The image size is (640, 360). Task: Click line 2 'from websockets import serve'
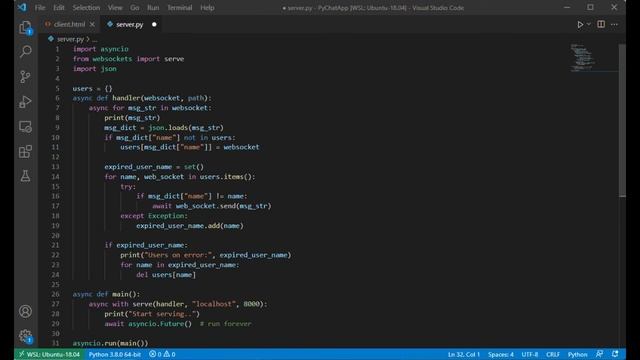(x=128, y=59)
